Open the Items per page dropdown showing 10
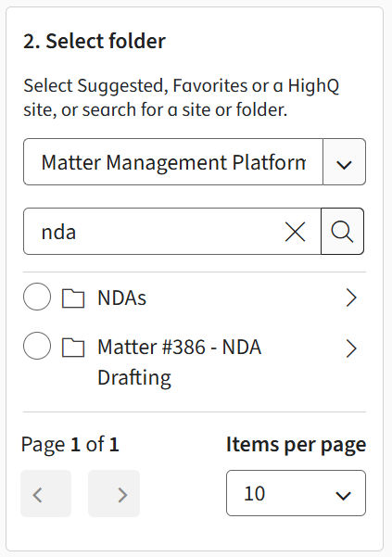 coord(296,493)
